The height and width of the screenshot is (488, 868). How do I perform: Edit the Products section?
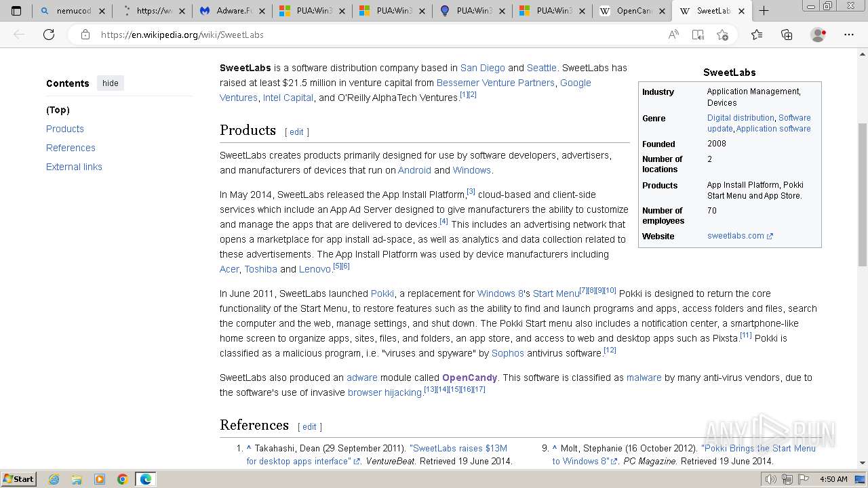click(x=297, y=132)
